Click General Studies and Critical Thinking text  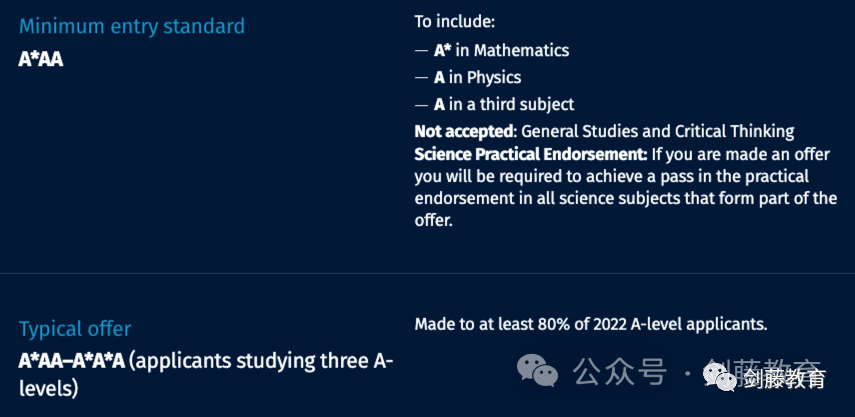click(x=657, y=131)
